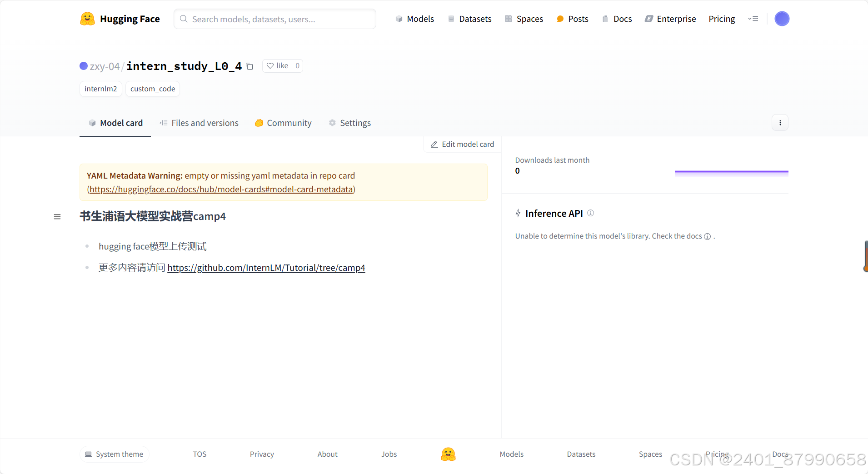
Task: Open Models in the footer
Action: pyautogui.click(x=512, y=454)
